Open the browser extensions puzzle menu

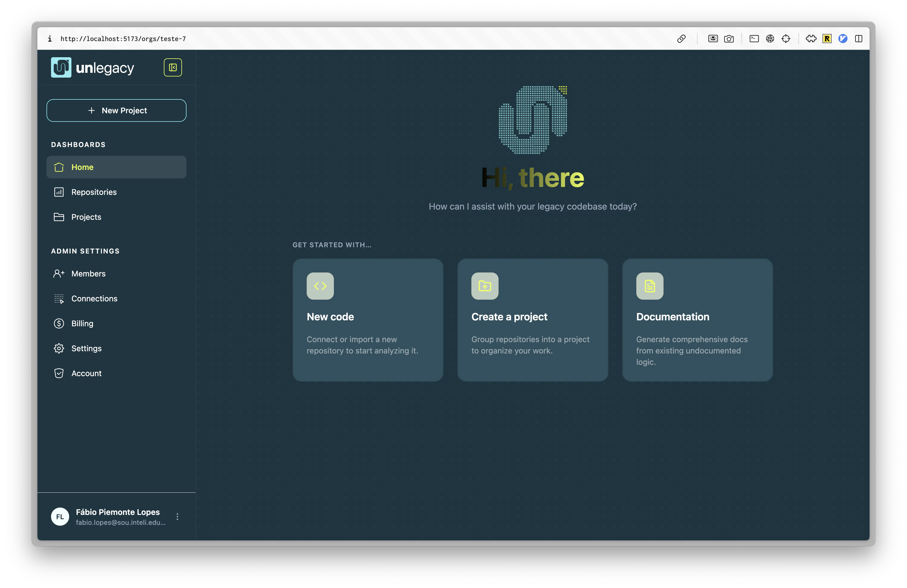(x=811, y=39)
